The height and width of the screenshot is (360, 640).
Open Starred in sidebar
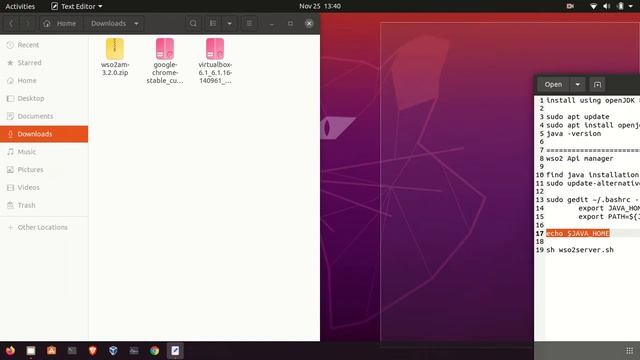pos(44,63)
